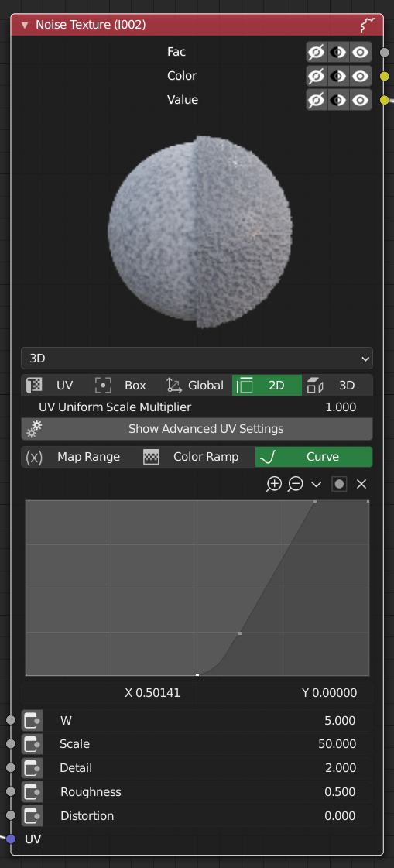
Task: Select the Curve mode
Action: [313, 457]
